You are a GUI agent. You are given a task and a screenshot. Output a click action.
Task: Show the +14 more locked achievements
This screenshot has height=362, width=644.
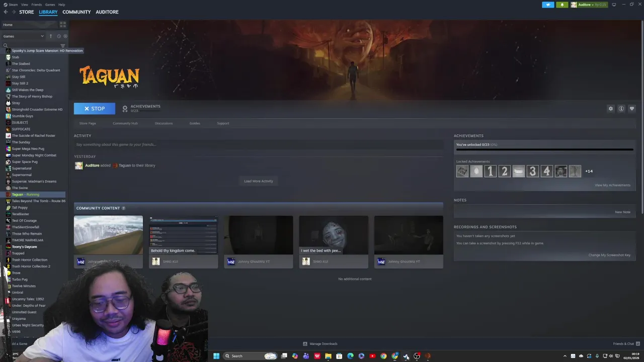589,171
